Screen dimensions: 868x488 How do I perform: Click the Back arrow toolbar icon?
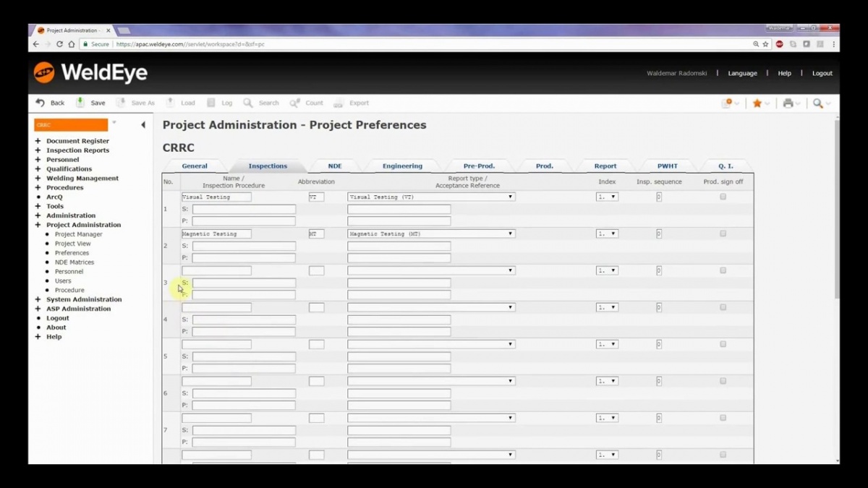[41, 103]
